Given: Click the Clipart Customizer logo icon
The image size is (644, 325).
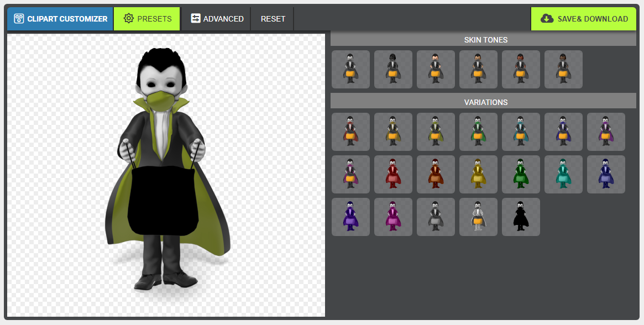Looking at the screenshot, I should [x=19, y=19].
